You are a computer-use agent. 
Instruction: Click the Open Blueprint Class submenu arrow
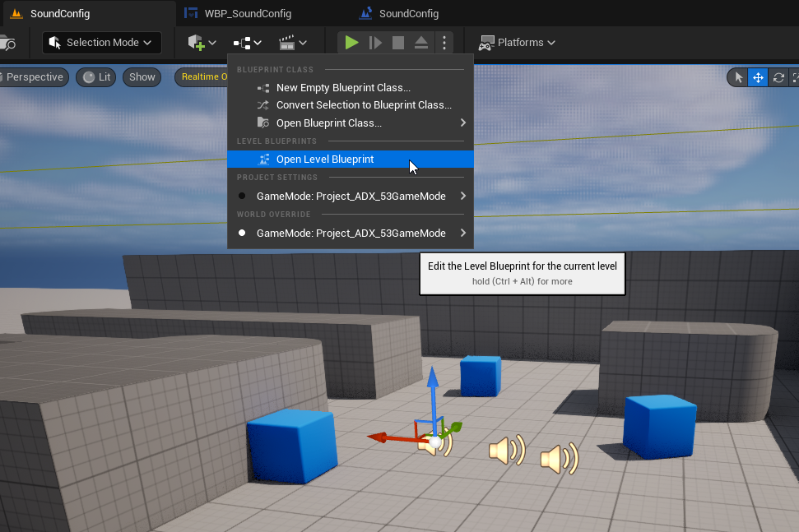tap(462, 123)
